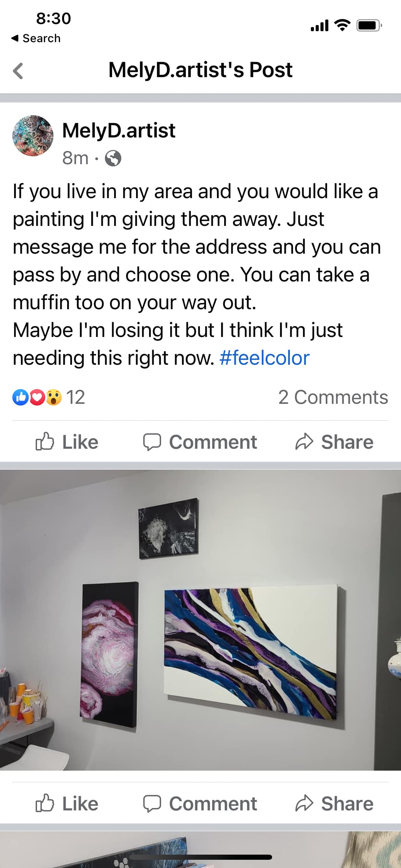
Task: Share the post using the arrow button
Action: (334, 442)
